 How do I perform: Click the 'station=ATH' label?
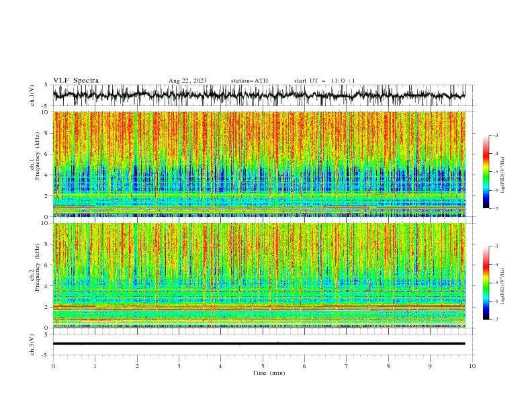pos(249,81)
